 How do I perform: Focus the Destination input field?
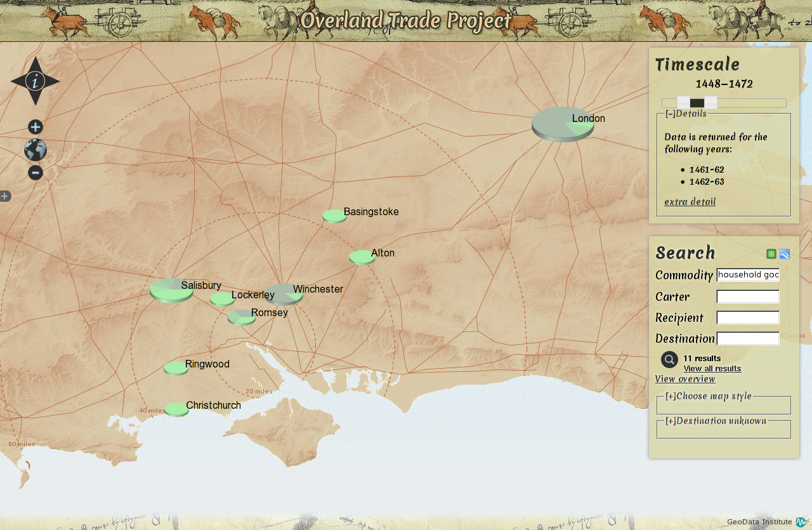748,338
